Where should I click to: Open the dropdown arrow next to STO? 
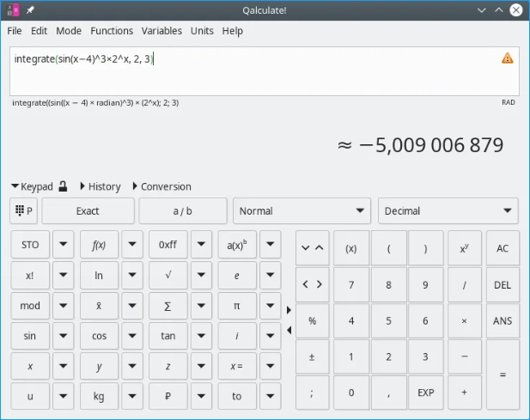tap(64, 245)
